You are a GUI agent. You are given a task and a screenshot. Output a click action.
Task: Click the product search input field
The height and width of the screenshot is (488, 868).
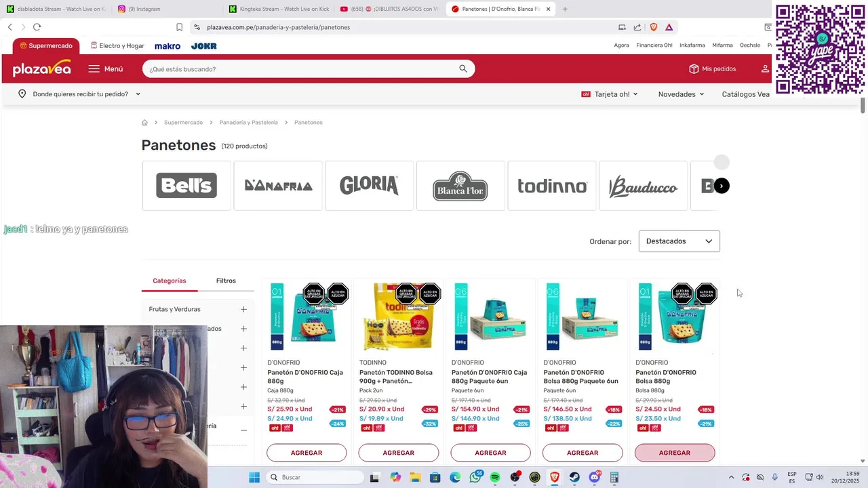(x=302, y=68)
